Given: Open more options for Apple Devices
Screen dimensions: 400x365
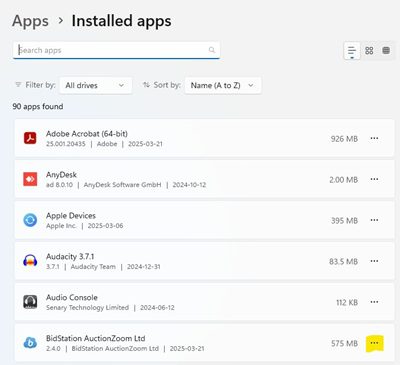Looking at the screenshot, I should [374, 220].
